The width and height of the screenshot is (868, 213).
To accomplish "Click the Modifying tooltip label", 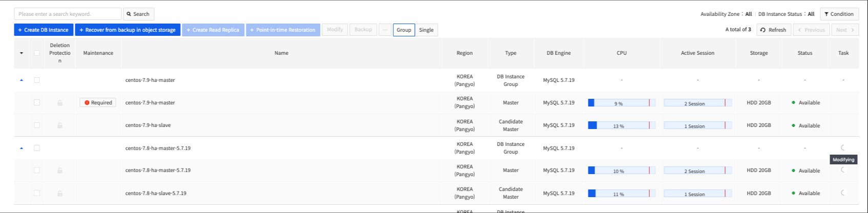I will tap(843, 160).
